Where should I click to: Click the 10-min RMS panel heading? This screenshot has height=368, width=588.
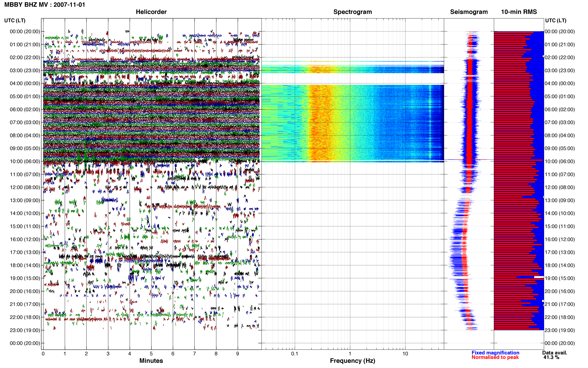click(519, 12)
